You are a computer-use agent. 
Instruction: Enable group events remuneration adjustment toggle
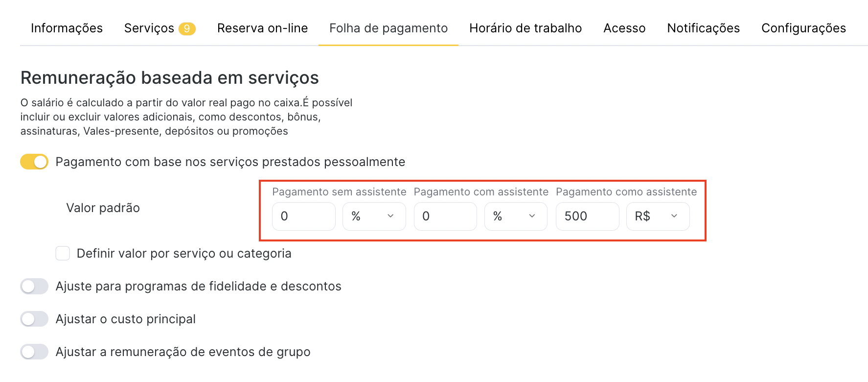click(34, 352)
